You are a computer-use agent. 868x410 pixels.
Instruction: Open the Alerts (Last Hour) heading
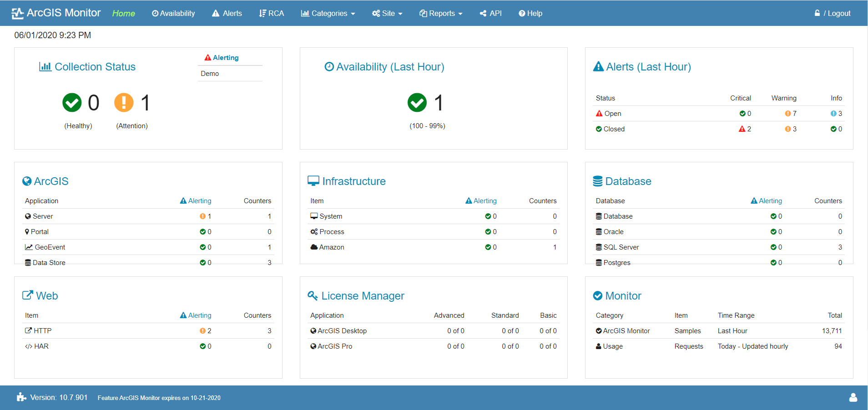(x=649, y=67)
